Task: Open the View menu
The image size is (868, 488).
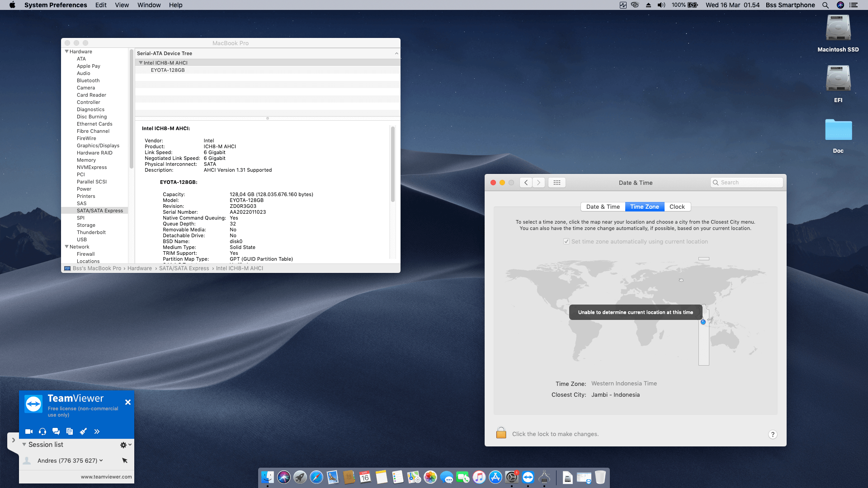Action: coord(122,5)
